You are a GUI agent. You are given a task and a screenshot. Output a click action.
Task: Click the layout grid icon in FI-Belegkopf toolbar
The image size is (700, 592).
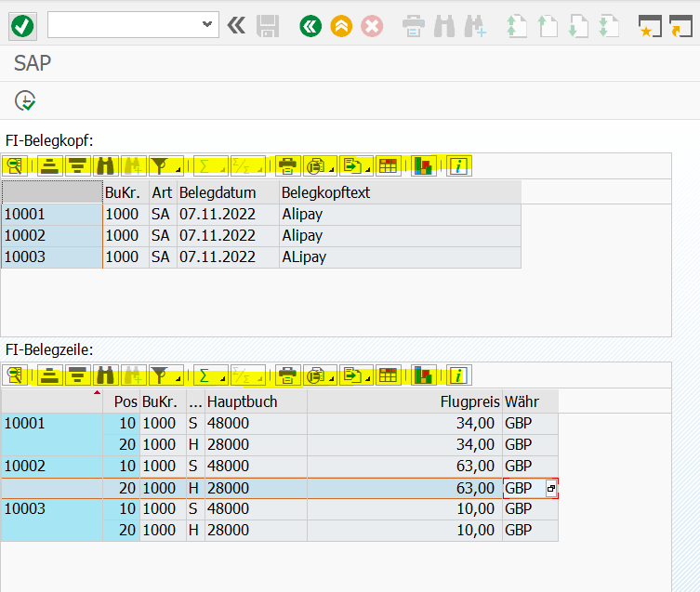[388, 166]
